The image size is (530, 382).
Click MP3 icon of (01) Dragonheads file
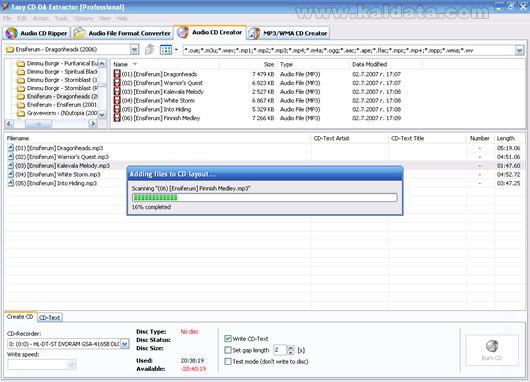coord(117,74)
